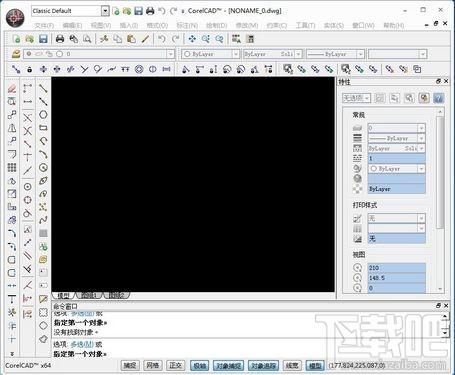Select the Mirror modify tool
Viewport: 455px width, 375px height.
(12, 128)
